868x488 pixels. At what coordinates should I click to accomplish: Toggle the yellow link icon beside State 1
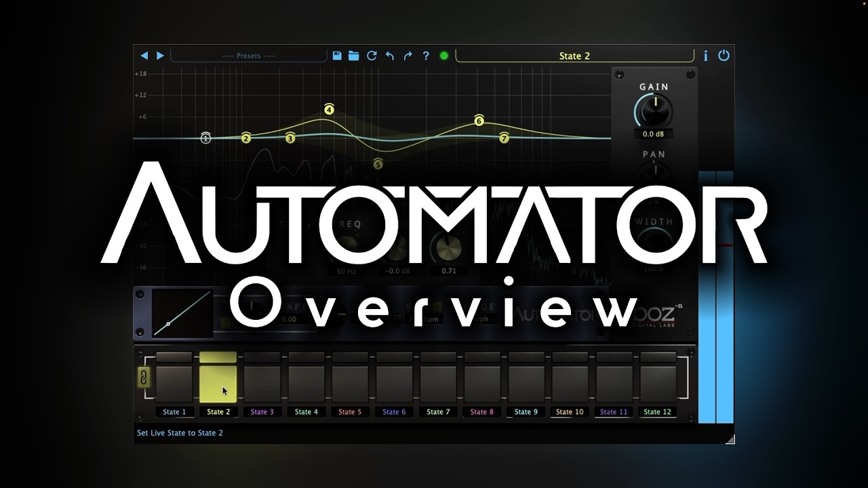143,378
